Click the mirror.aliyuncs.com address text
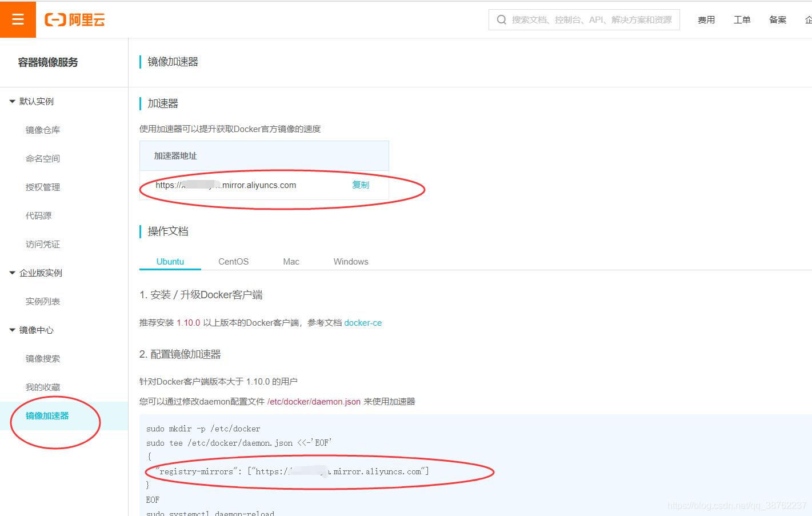The width and height of the screenshot is (812, 516). (226, 185)
